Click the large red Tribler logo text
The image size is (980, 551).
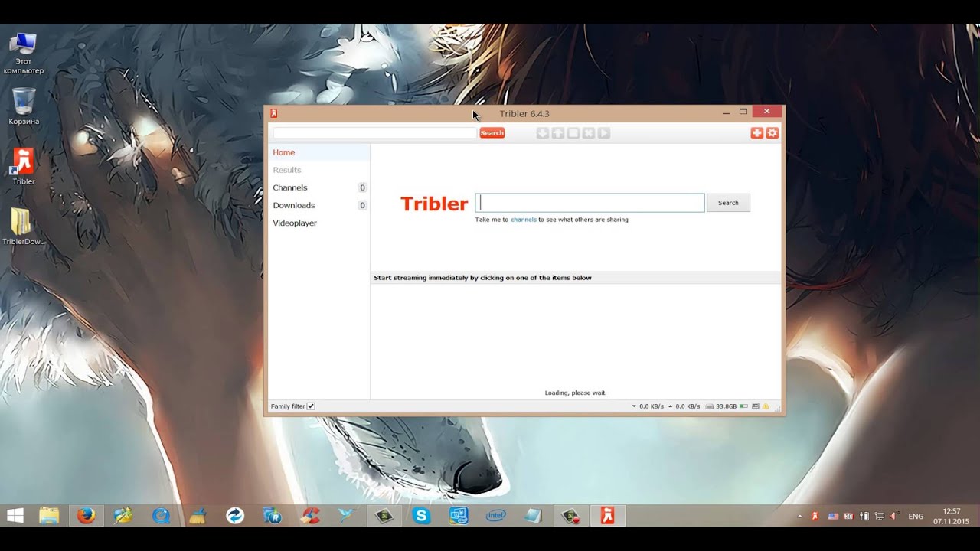[434, 204]
